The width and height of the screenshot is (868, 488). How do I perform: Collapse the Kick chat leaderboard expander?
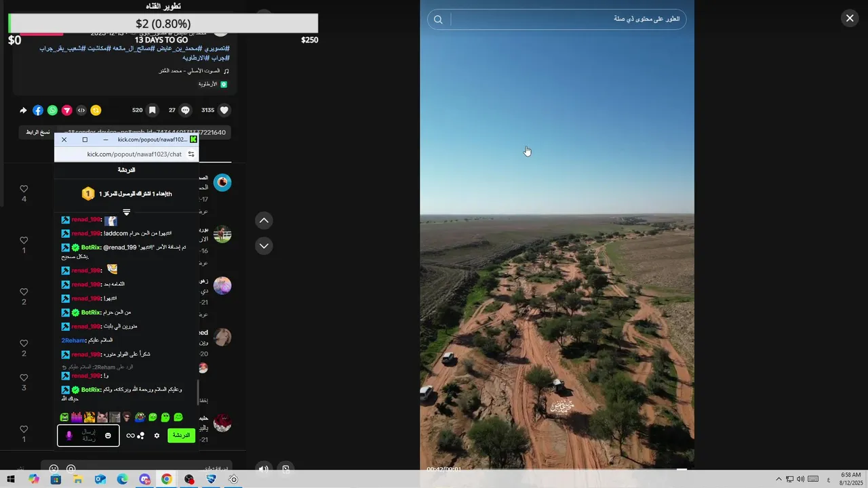click(x=126, y=212)
